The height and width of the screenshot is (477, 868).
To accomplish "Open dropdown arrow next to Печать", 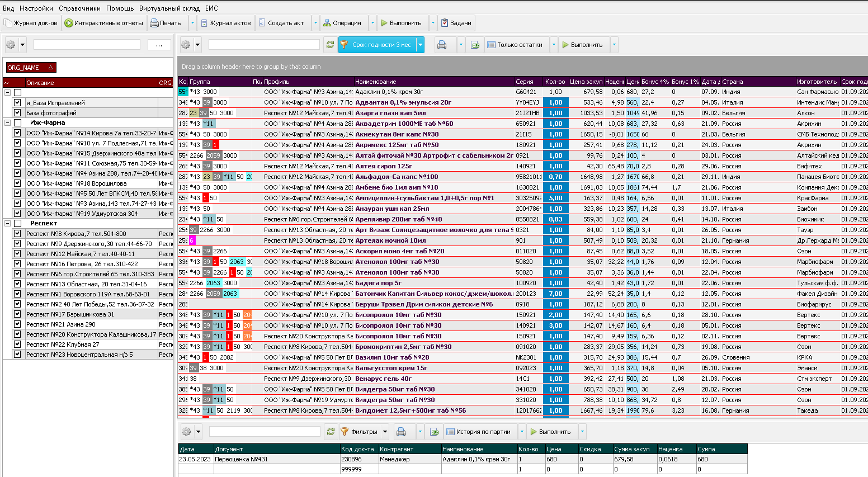I will [192, 23].
